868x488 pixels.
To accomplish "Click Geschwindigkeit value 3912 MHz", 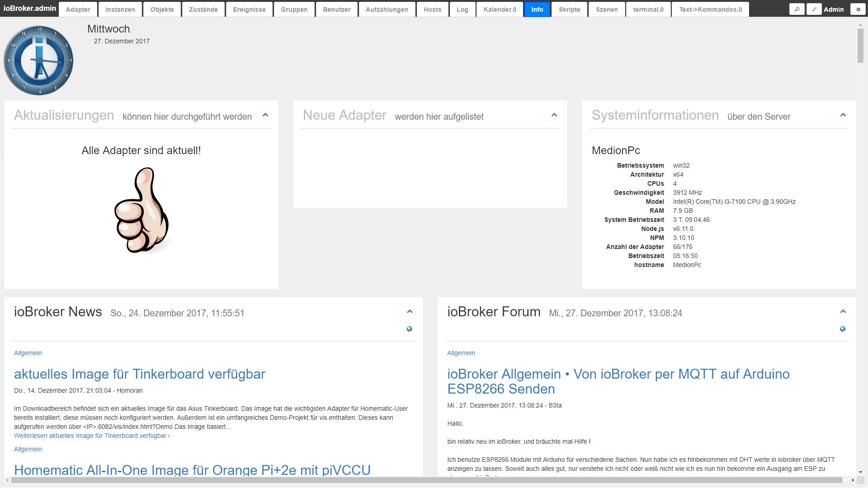I will pos(688,192).
